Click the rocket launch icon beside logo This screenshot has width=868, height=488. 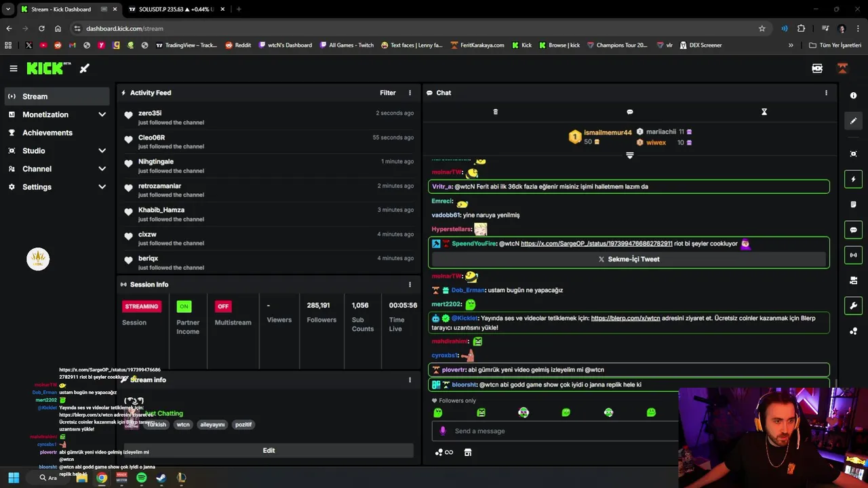pyautogui.click(x=85, y=68)
